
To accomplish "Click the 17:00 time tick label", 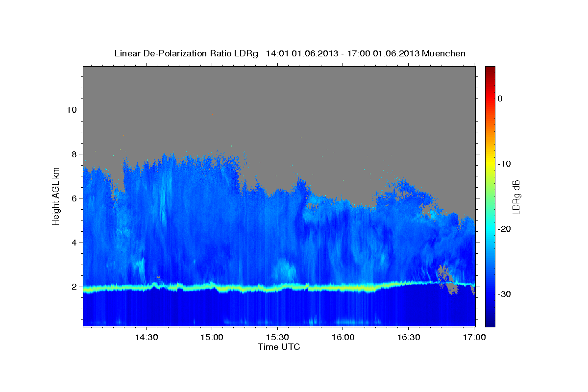I will [474, 337].
